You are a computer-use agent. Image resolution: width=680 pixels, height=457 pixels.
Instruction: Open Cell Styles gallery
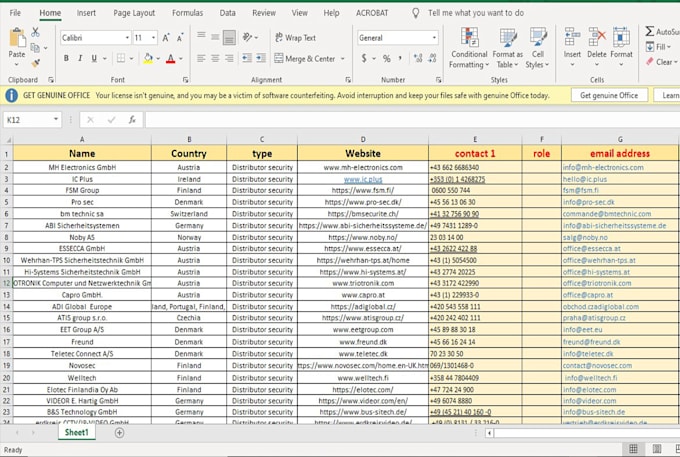click(x=538, y=48)
